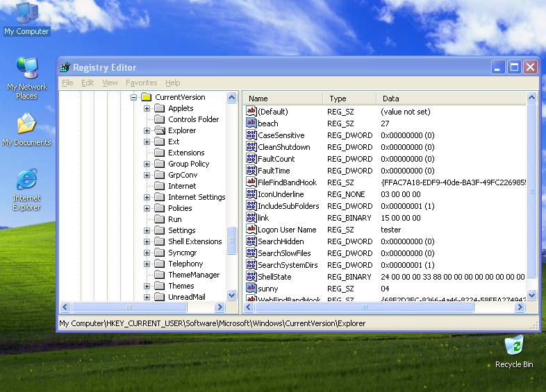
Task: Click the string icon beside beach value
Action: [251, 123]
